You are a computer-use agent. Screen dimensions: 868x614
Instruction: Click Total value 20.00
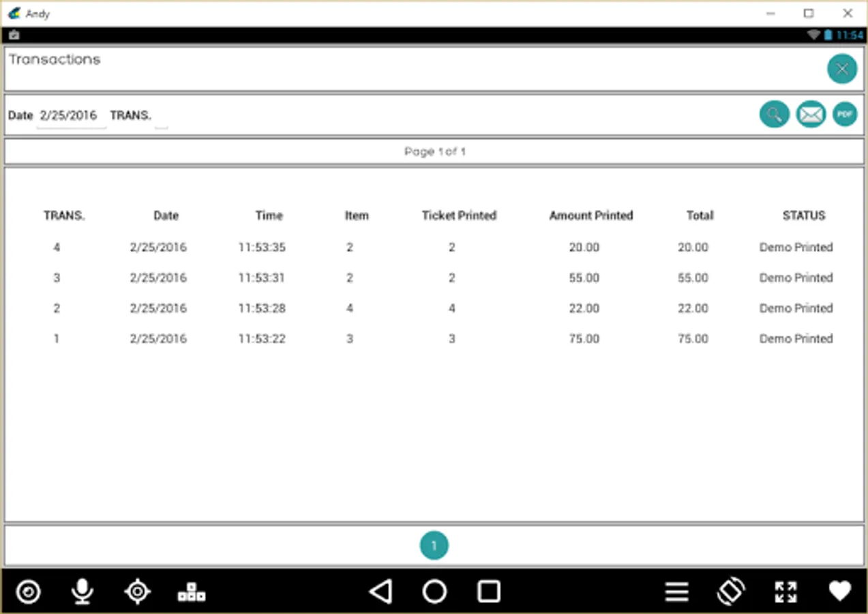click(x=693, y=248)
